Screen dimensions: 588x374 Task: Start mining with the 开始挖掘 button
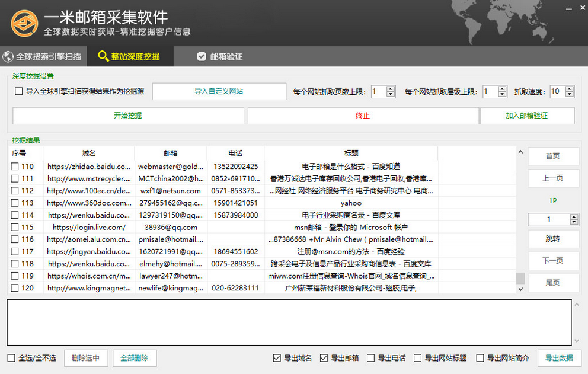128,116
